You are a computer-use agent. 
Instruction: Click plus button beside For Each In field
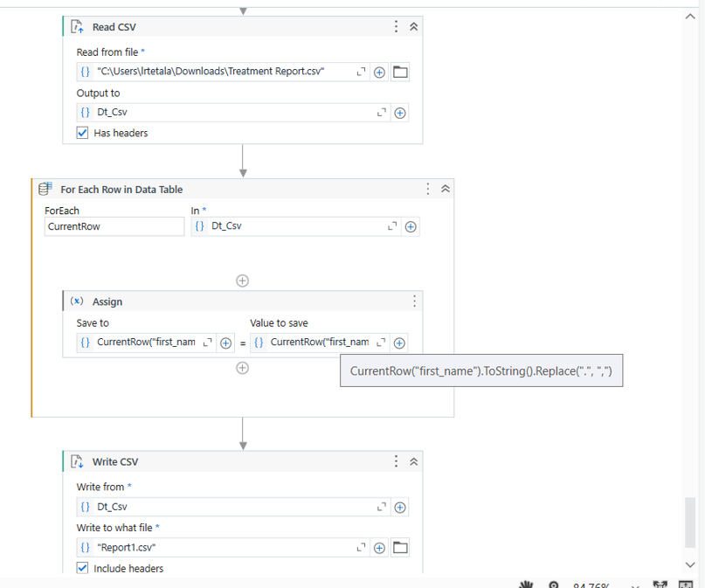pos(411,226)
